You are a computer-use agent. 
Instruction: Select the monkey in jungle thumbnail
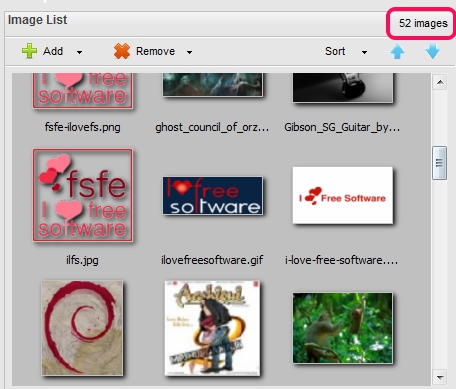343,328
